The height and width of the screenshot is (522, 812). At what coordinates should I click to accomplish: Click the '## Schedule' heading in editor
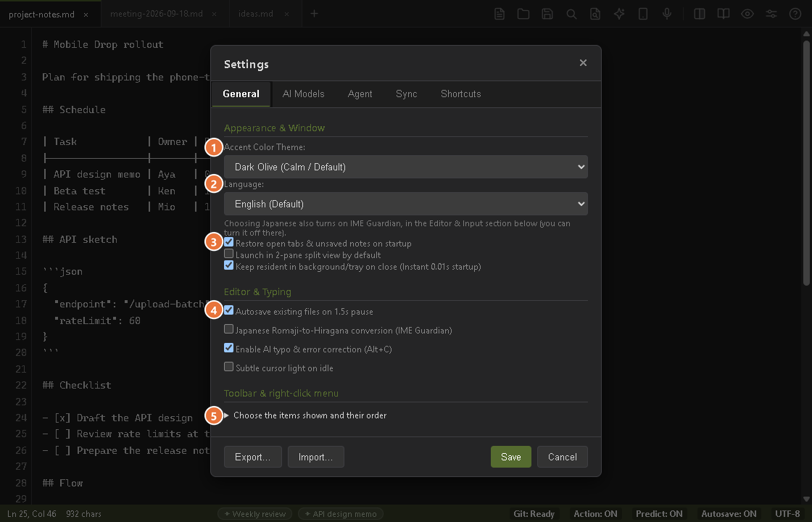coord(74,109)
